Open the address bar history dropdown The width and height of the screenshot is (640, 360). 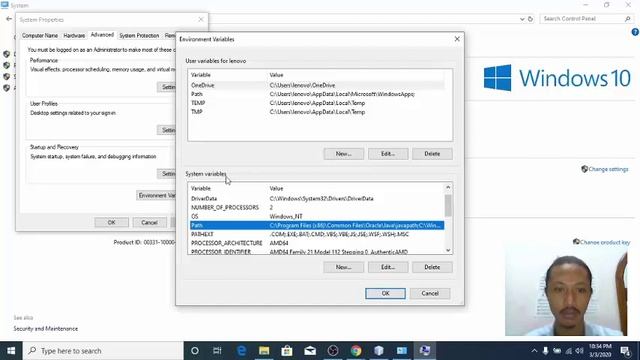click(x=522, y=19)
